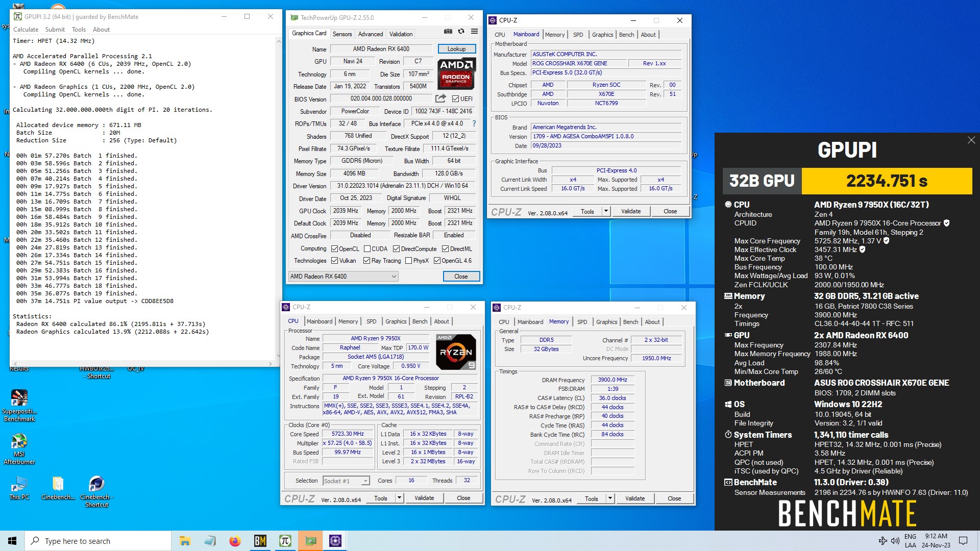The height and width of the screenshot is (551, 980).
Task: Open the Cinebench folder desktop icon
Action: pos(58,488)
